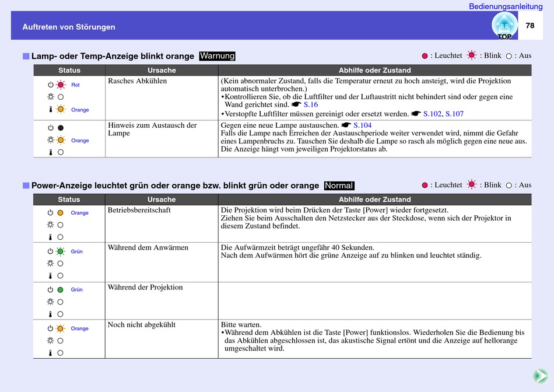
Task: Click the TOP home icon
Action: tap(504, 26)
